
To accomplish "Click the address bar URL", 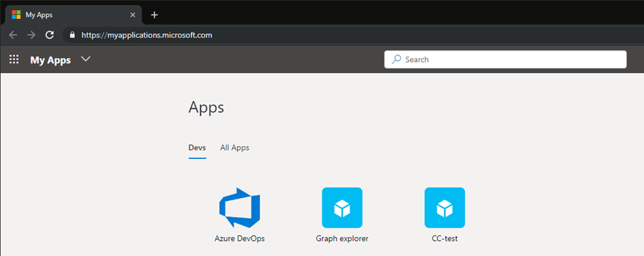I will tap(147, 35).
